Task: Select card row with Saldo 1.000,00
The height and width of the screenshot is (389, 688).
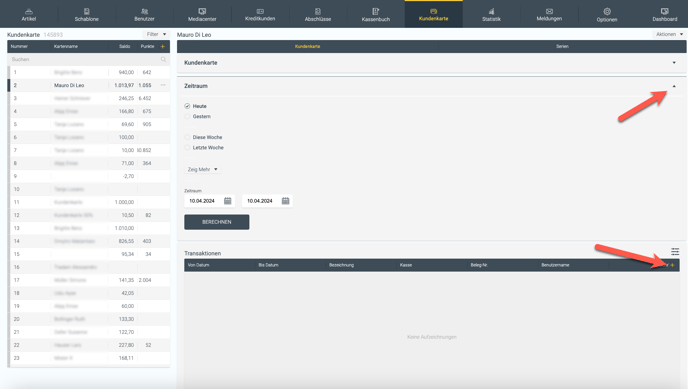Action: pyautogui.click(x=89, y=202)
